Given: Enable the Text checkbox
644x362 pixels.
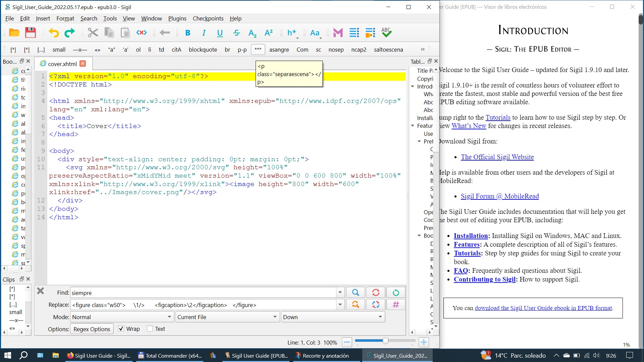Looking at the screenshot, I should pos(150,329).
